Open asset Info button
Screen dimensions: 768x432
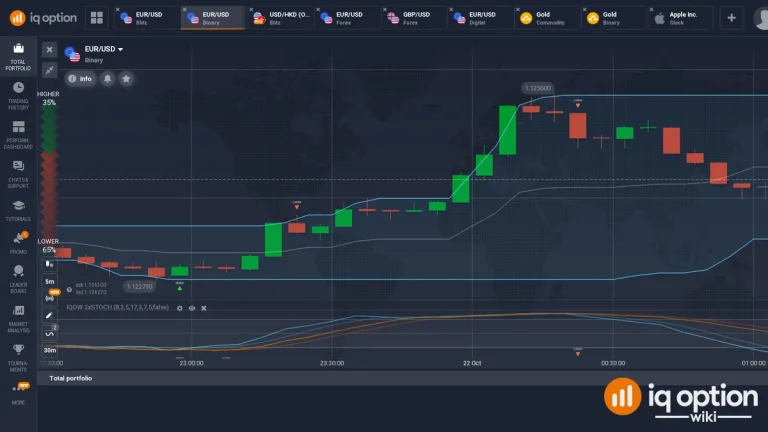[x=80, y=78]
